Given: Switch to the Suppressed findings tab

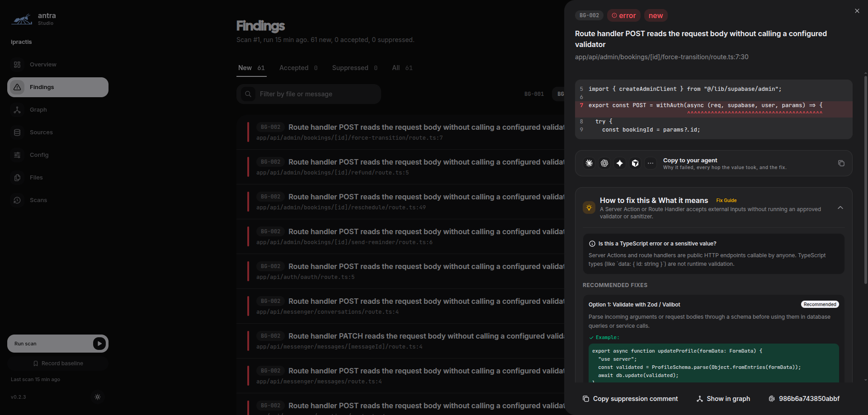Looking at the screenshot, I should coord(355,68).
